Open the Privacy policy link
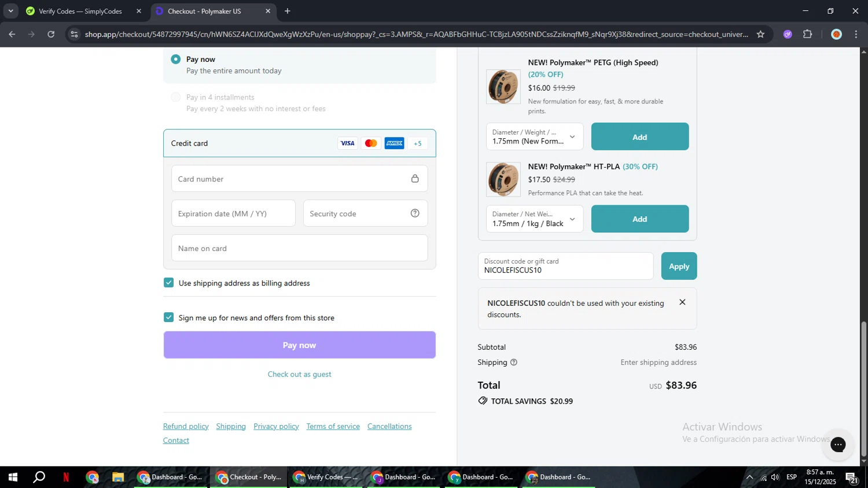The height and width of the screenshot is (488, 868). coord(276,426)
